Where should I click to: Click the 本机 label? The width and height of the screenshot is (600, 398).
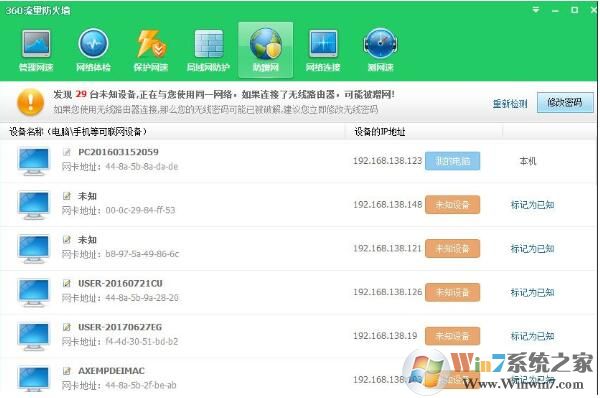click(x=528, y=161)
